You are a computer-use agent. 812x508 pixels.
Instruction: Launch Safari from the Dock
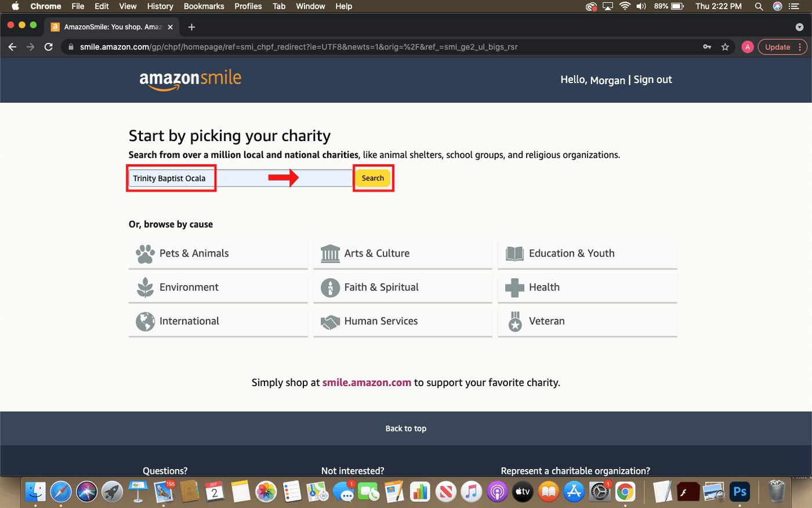61,492
